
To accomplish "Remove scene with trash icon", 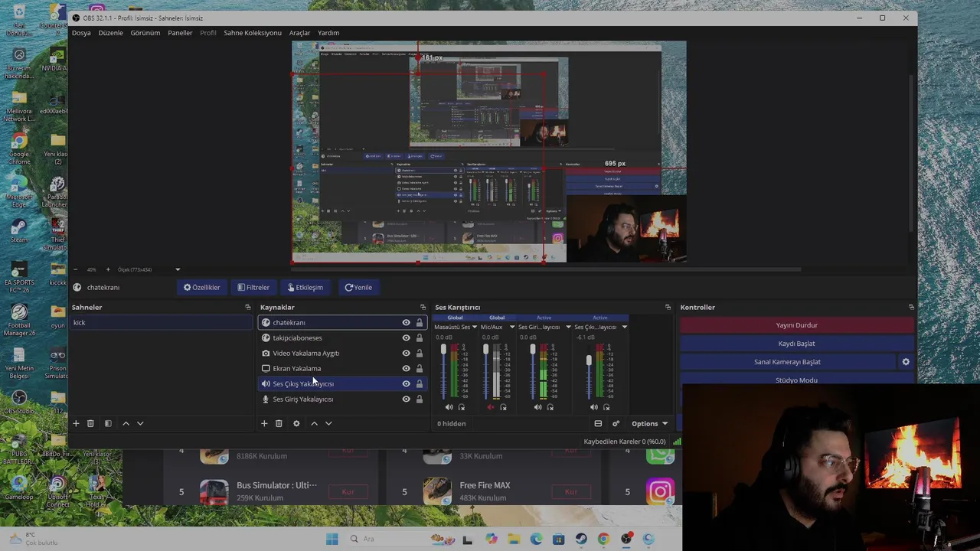I will (x=90, y=423).
